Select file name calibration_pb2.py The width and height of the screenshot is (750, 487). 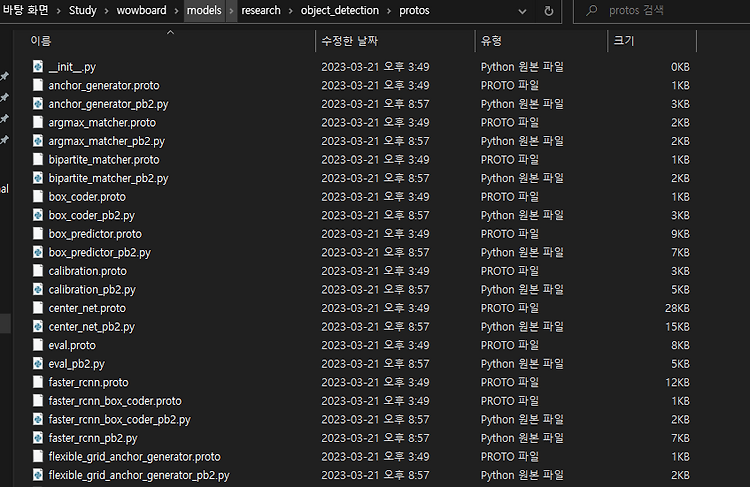pos(92,289)
